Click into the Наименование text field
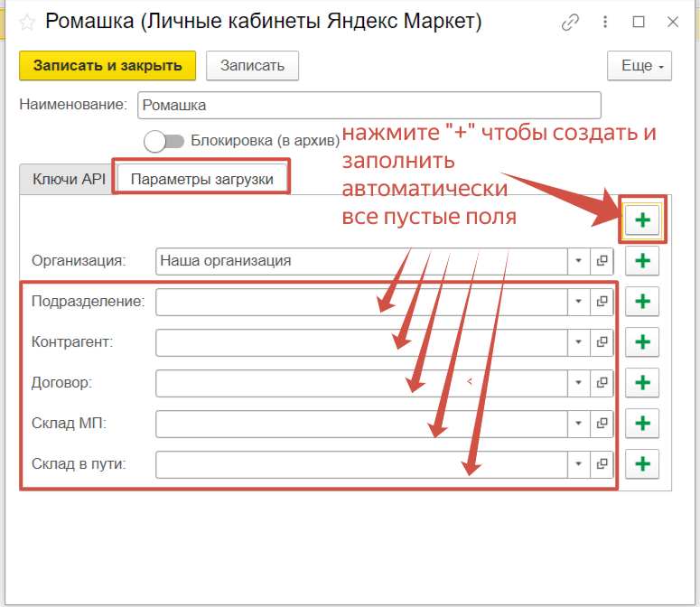Viewport: 700px width, 607px height. (x=369, y=105)
